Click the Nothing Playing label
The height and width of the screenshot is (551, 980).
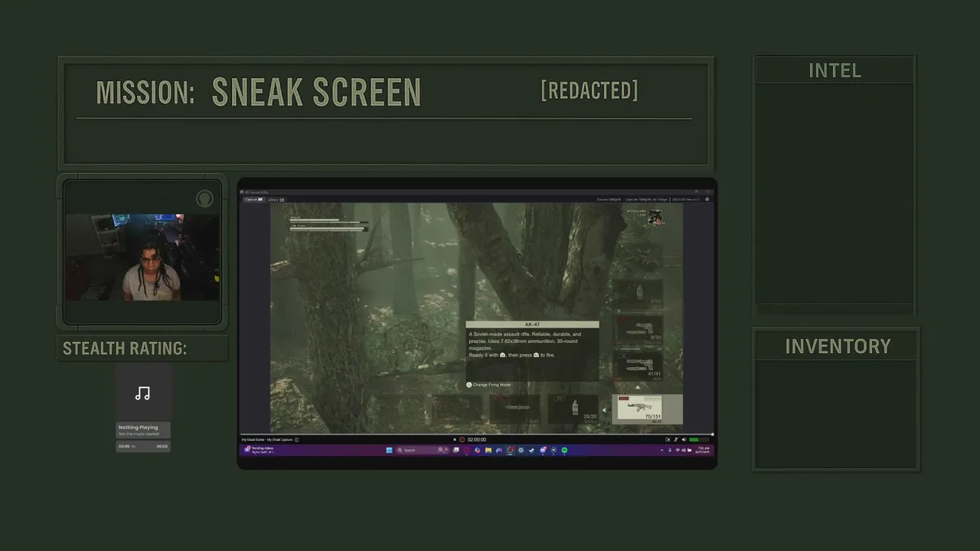coord(138,427)
